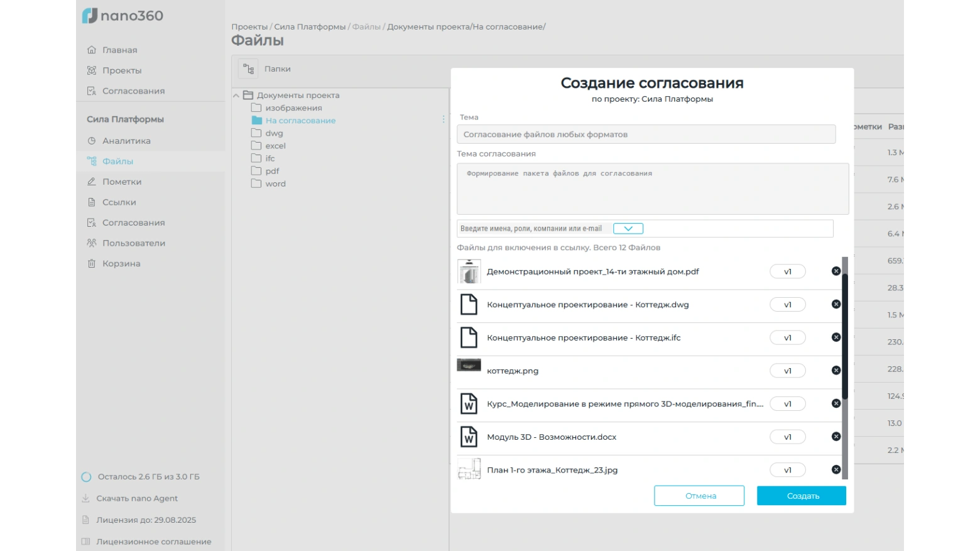Remove the коттедж.png file from the list
The height and width of the screenshot is (551, 980).
coord(836,370)
